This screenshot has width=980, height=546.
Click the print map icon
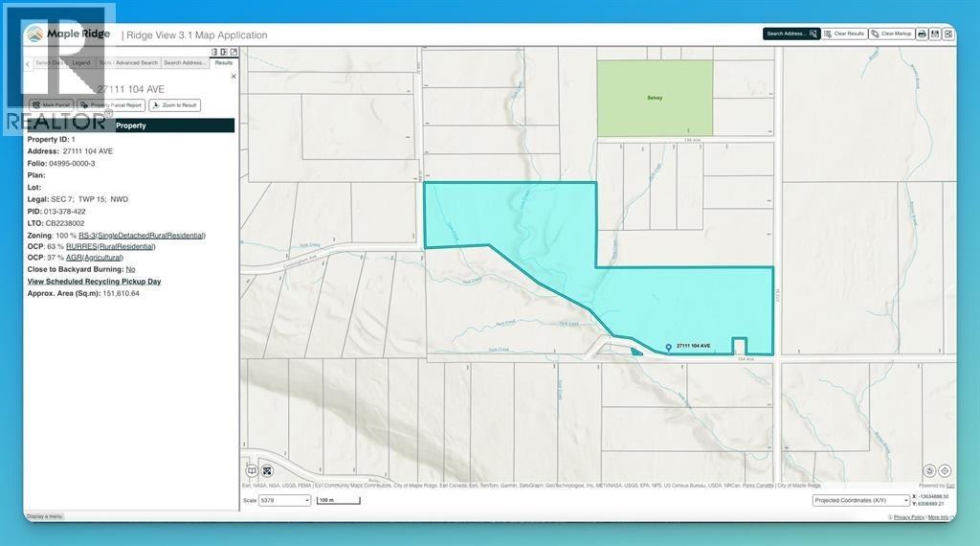pos(922,34)
